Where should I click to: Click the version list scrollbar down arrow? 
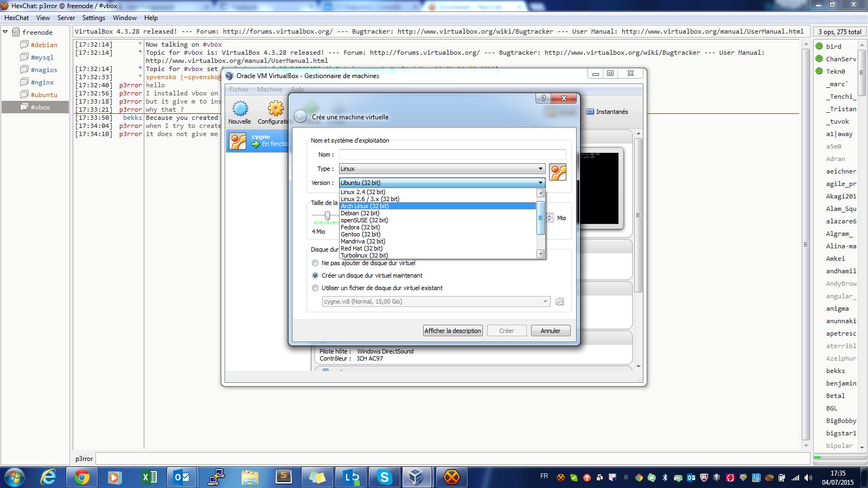540,254
